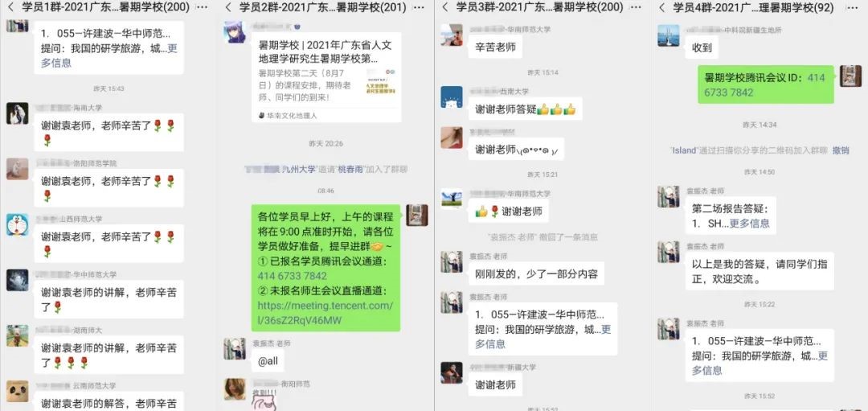
Task: Open more options menu for 学员1群
Action: [x=202, y=7]
